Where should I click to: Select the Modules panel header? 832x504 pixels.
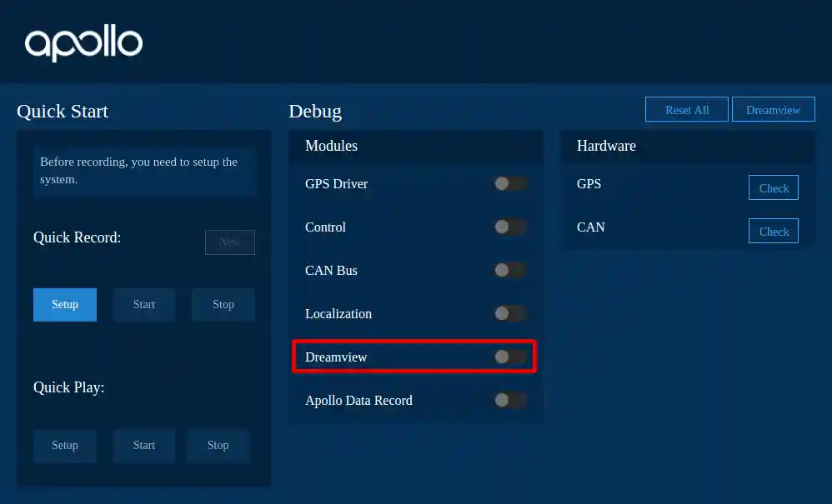[x=331, y=146]
